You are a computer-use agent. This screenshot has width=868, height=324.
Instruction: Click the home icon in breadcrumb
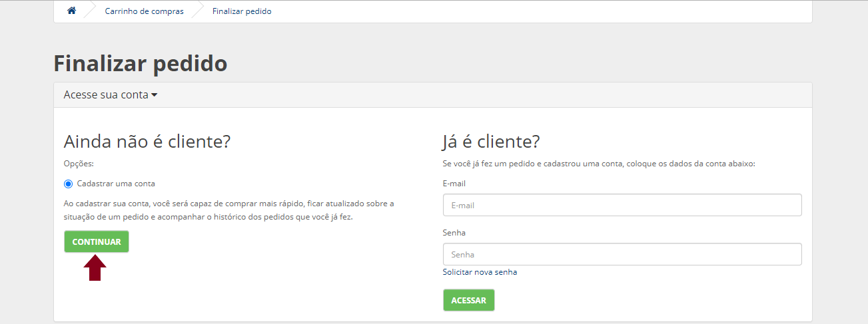(72, 11)
